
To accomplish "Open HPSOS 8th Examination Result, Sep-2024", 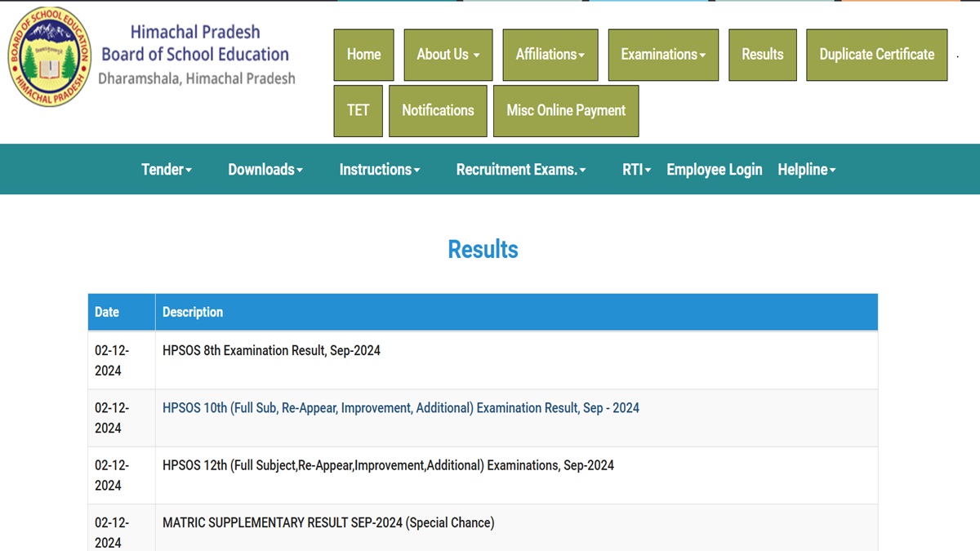I will click(271, 351).
